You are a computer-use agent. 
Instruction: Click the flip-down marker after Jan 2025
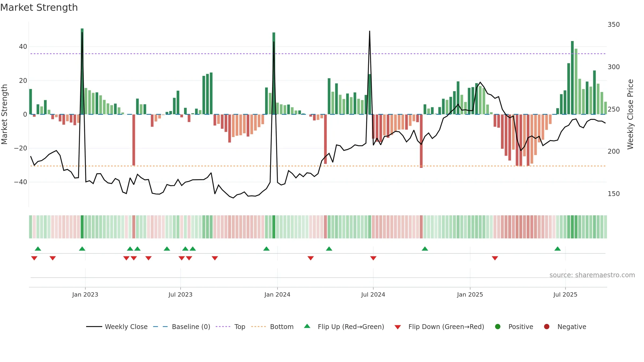tap(495, 258)
